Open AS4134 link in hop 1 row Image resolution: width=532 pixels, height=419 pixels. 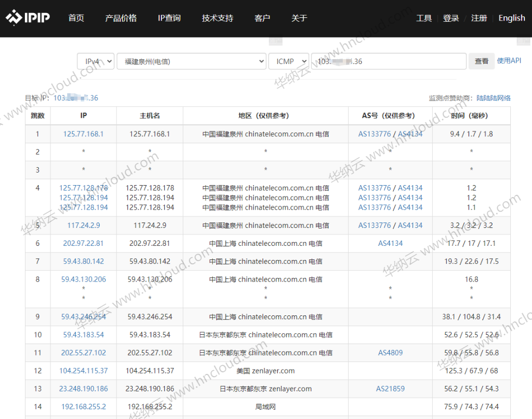410,134
